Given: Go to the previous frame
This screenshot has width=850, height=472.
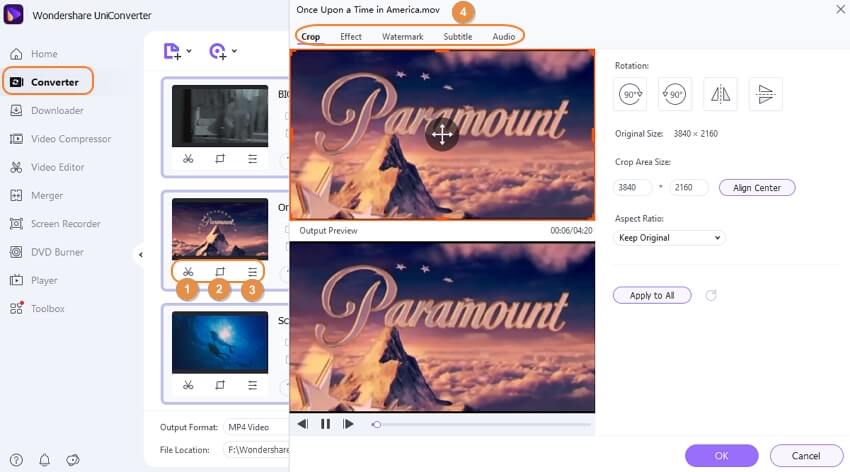Looking at the screenshot, I should point(302,424).
